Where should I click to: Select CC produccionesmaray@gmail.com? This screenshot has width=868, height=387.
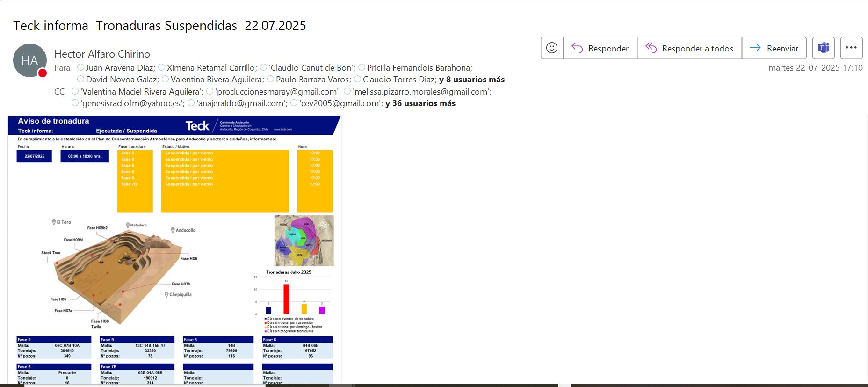278,92
